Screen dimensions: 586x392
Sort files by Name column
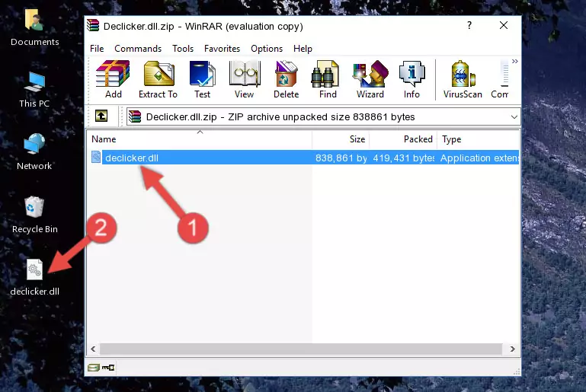point(200,139)
